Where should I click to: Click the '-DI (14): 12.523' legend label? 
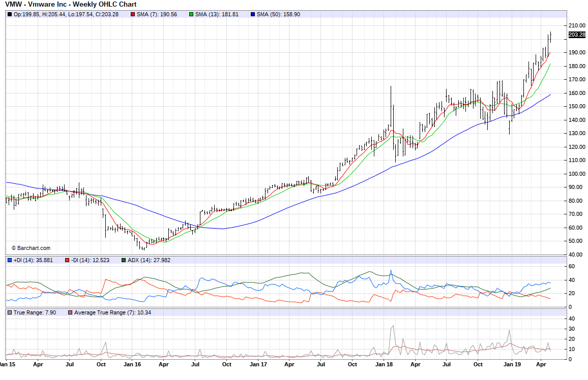(91, 260)
